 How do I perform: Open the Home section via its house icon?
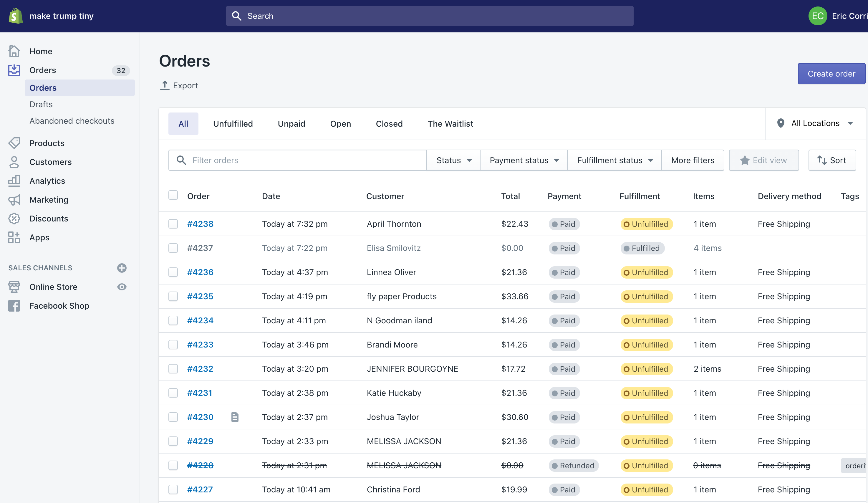[x=14, y=51]
